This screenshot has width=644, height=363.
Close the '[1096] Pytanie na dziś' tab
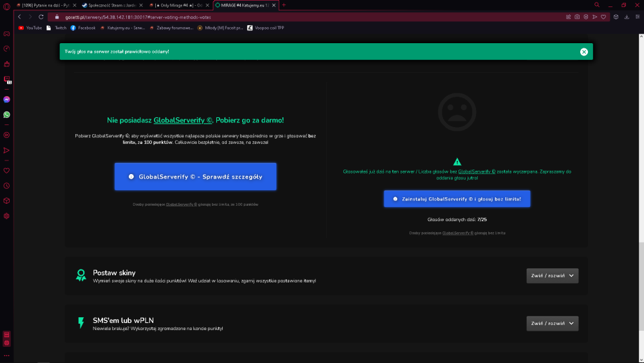click(x=74, y=5)
